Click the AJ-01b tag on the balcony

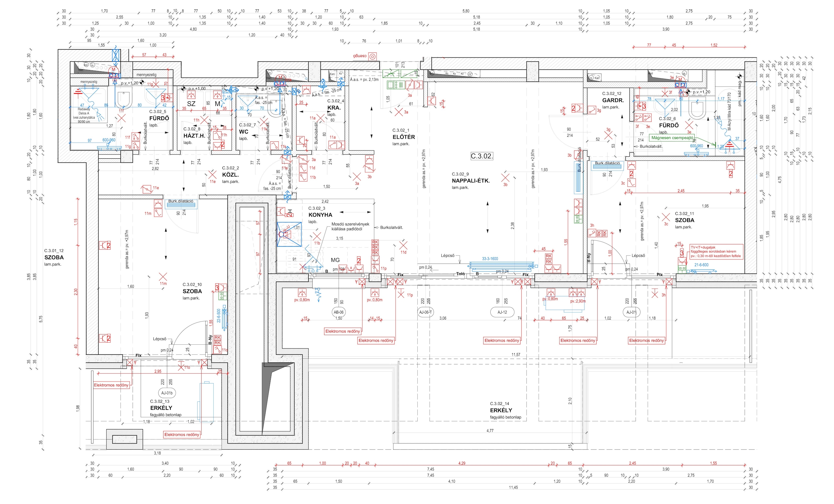click(167, 393)
